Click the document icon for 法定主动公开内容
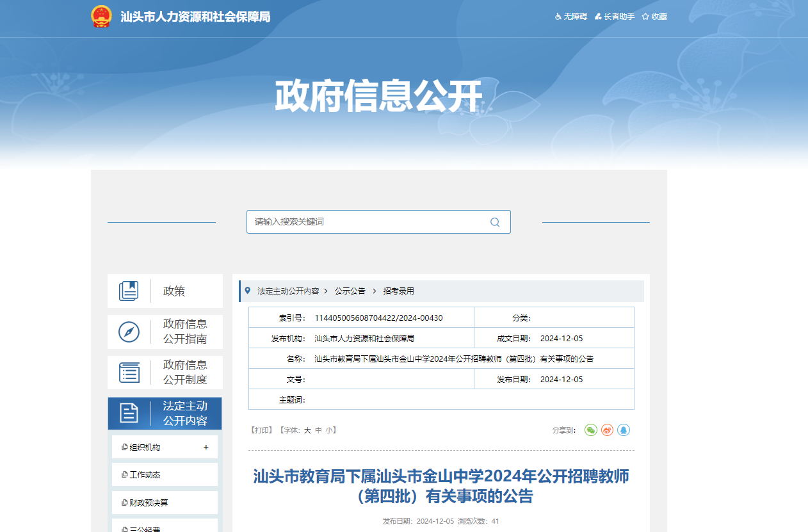808x532 pixels. click(x=129, y=414)
